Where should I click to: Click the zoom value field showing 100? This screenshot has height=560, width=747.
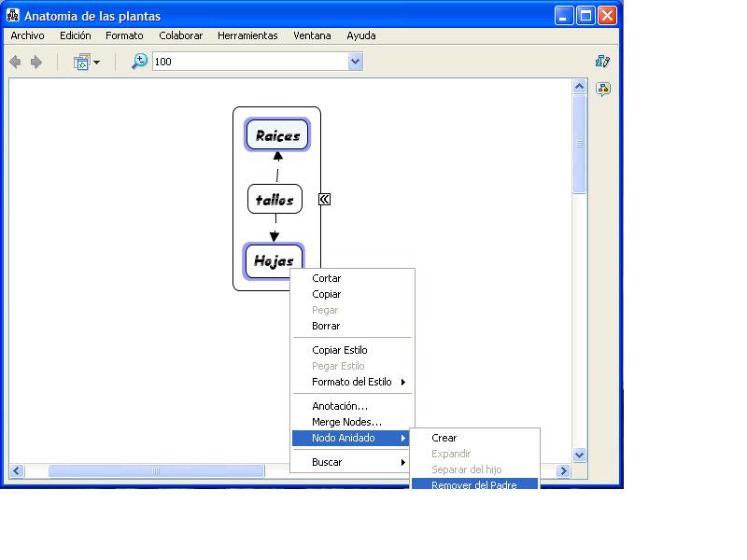pos(250,62)
